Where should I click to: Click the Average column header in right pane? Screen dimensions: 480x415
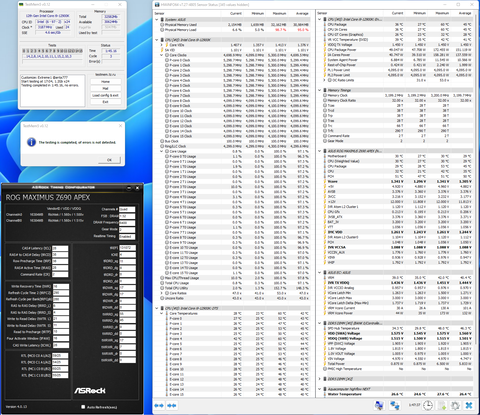click(x=465, y=13)
